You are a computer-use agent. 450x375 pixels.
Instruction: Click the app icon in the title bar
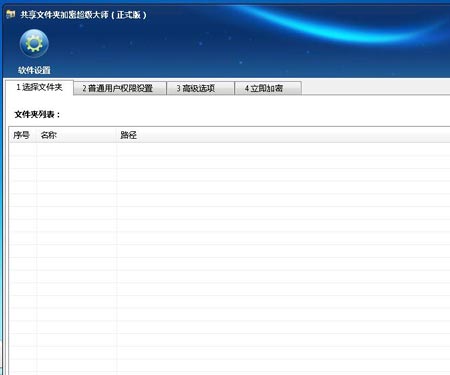[11, 14]
